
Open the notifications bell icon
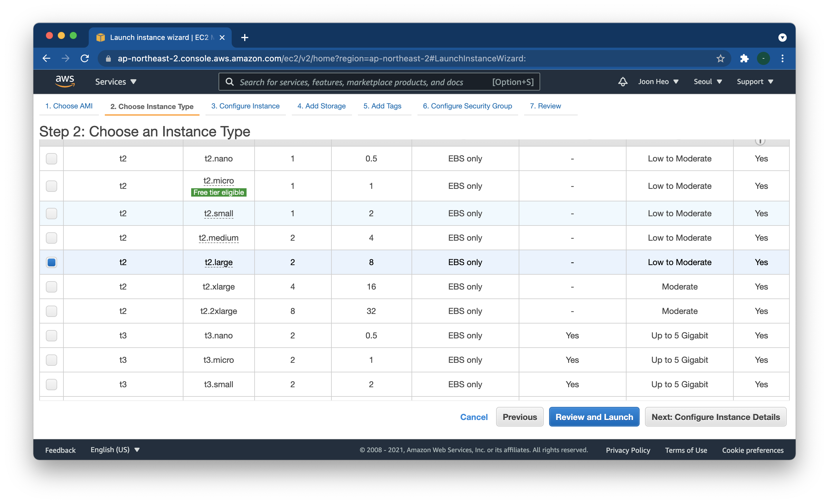tap(622, 81)
